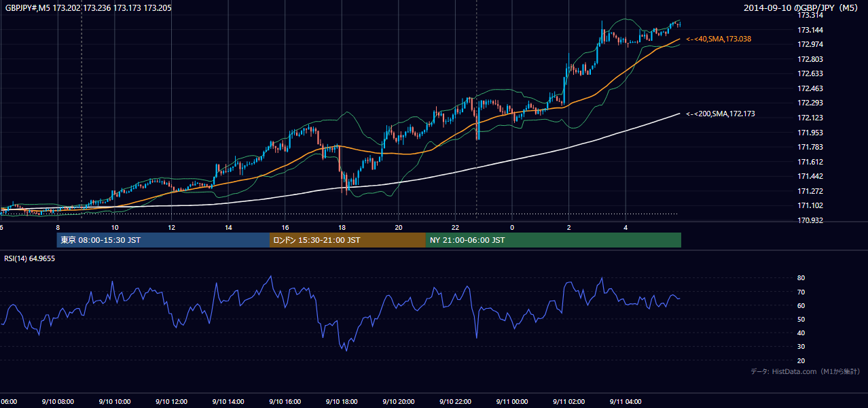This screenshot has height=408, width=868.
Task: Click price level 173.314 on the axis
Action: pos(810,15)
